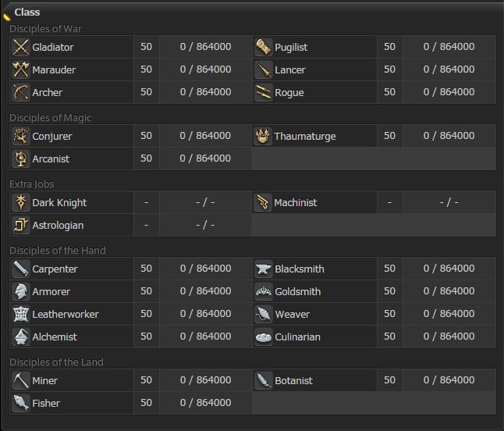Image resolution: width=504 pixels, height=431 pixels.
Task: Select the Astrologian icon
Action: tap(21, 225)
